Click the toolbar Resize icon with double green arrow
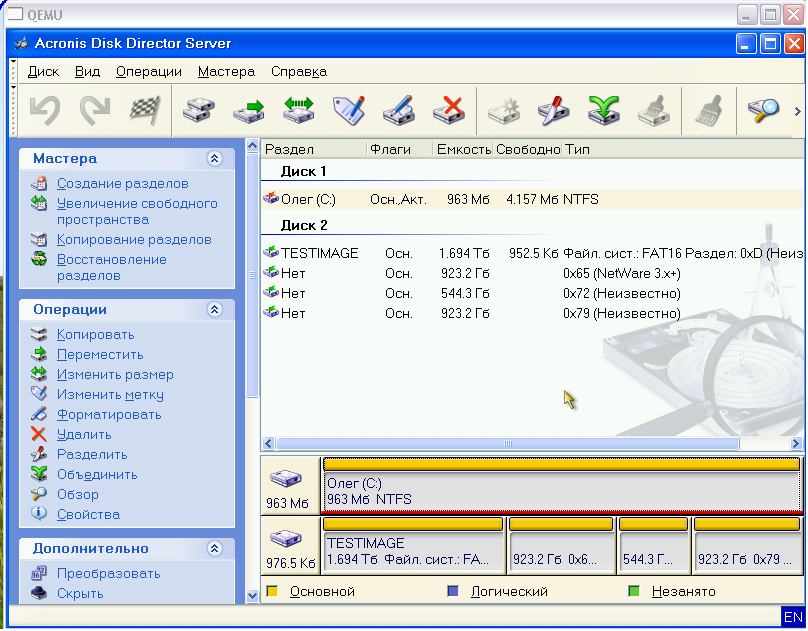808x631 pixels. tap(298, 110)
